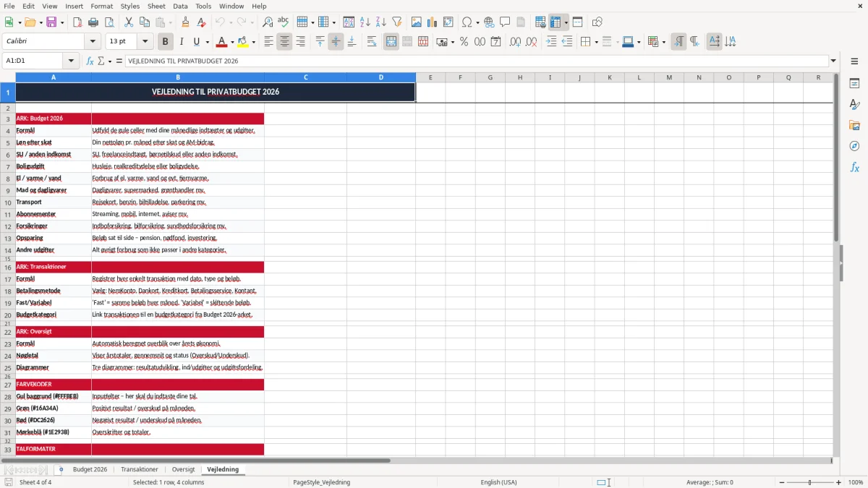Sort ascending A to Z
This screenshot has height=488, width=868.
[365, 22]
